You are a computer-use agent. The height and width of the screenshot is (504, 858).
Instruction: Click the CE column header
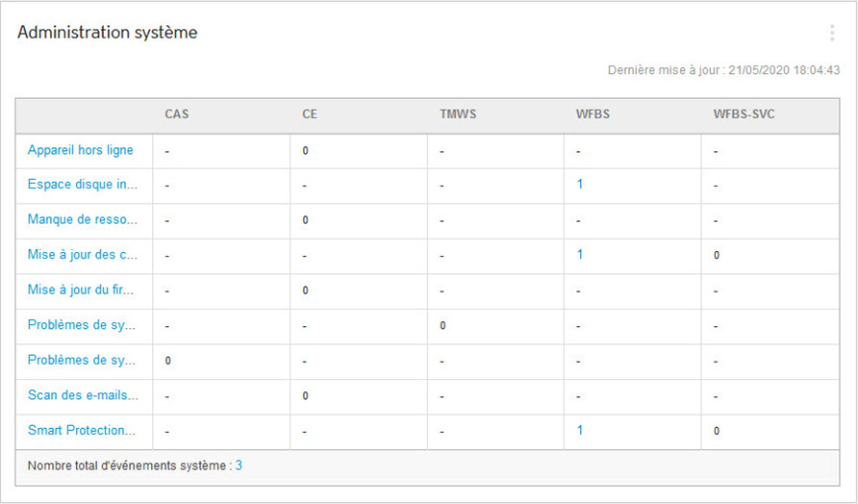pos(310,114)
